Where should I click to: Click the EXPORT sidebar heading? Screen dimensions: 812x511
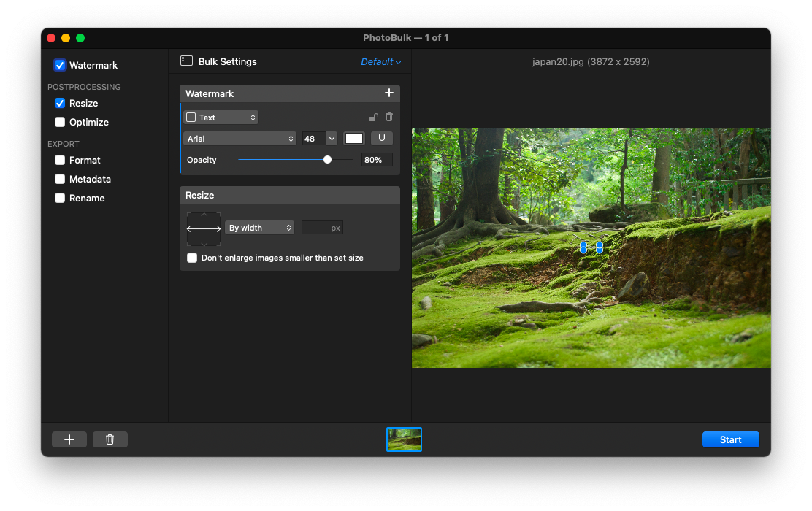pos(64,144)
